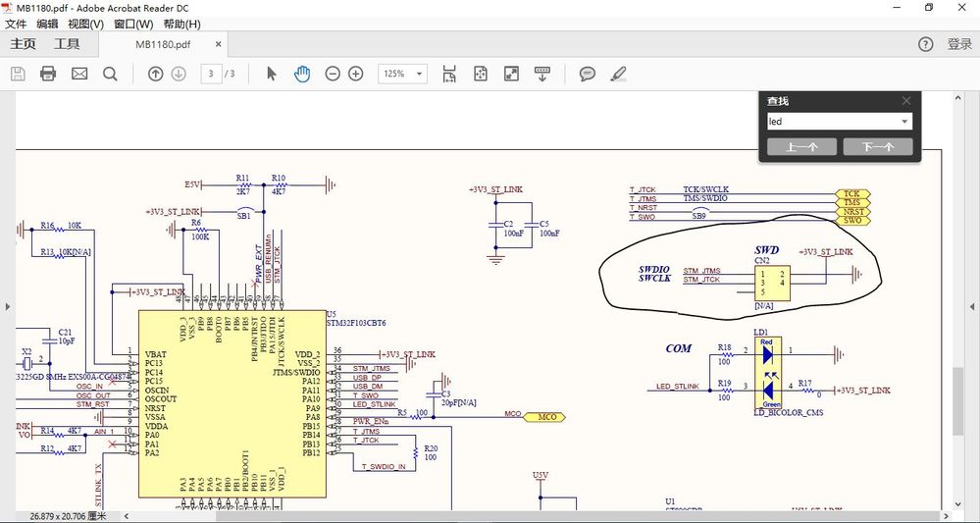Screen dimensions: 980x523
Task: Click the Save file icon
Action: pyautogui.click(x=18, y=74)
